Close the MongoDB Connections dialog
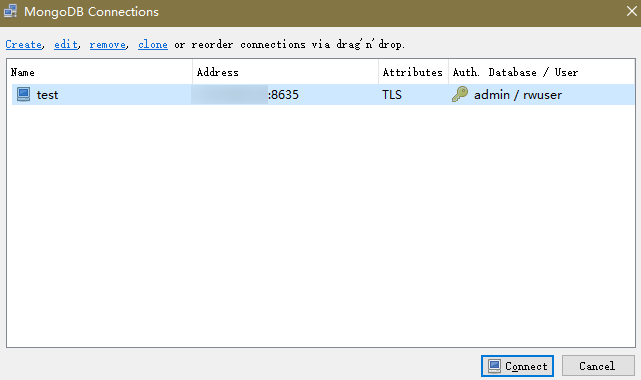The width and height of the screenshot is (641, 380). coord(632,11)
